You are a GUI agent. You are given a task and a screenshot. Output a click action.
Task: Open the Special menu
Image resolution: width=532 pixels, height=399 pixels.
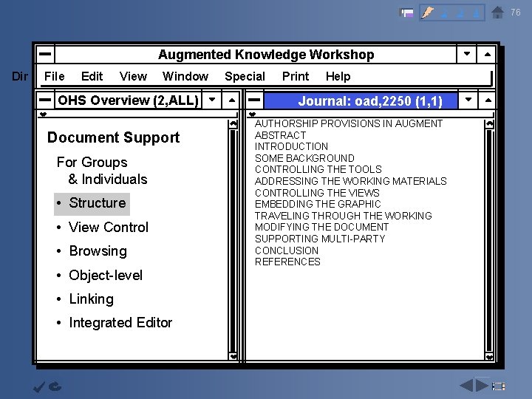pyautogui.click(x=245, y=77)
